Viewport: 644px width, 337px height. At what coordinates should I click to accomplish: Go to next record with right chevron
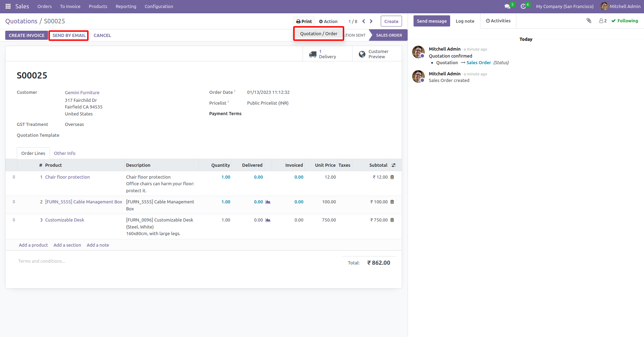[371, 21]
